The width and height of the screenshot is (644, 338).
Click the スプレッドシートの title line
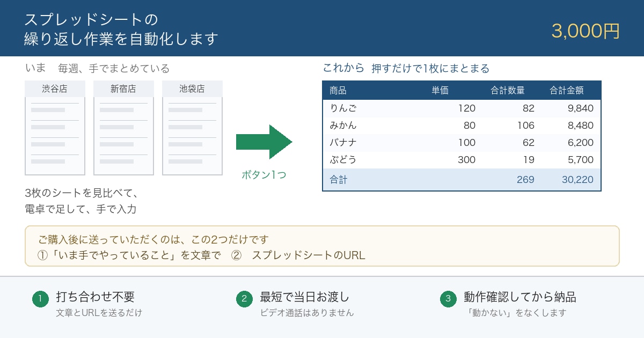pos(91,19)
